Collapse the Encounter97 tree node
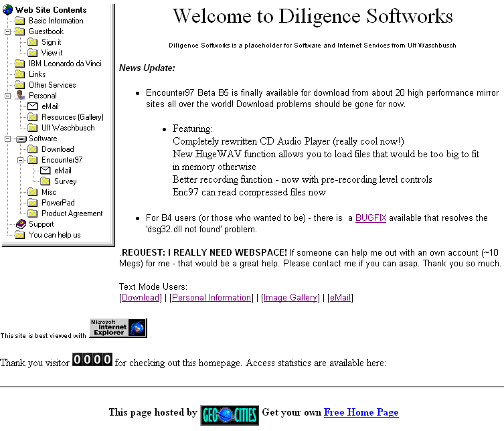 pos(20,160)
